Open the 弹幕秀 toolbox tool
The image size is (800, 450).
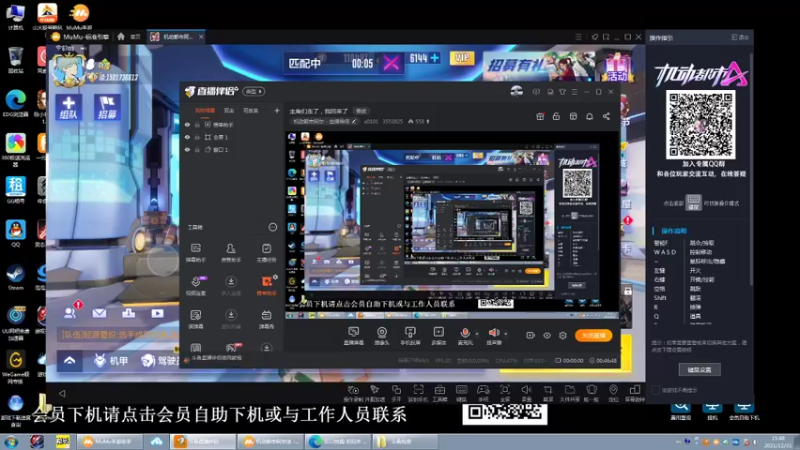(266, 318)
